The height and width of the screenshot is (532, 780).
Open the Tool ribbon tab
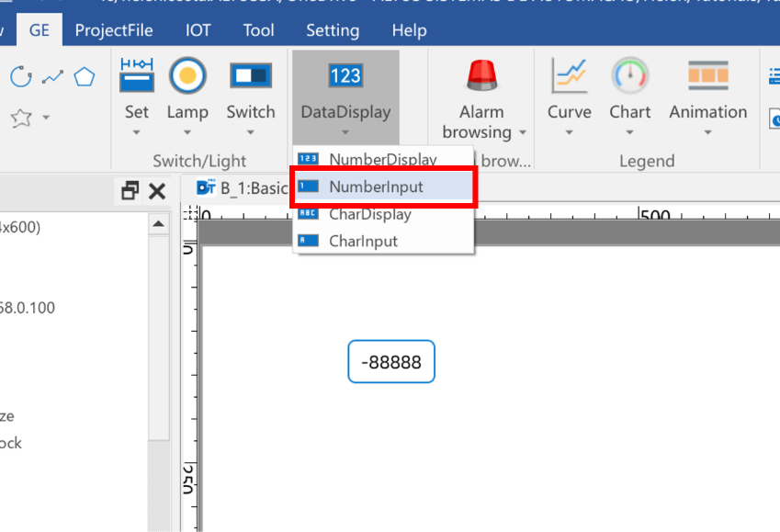[x=259, y=30]
